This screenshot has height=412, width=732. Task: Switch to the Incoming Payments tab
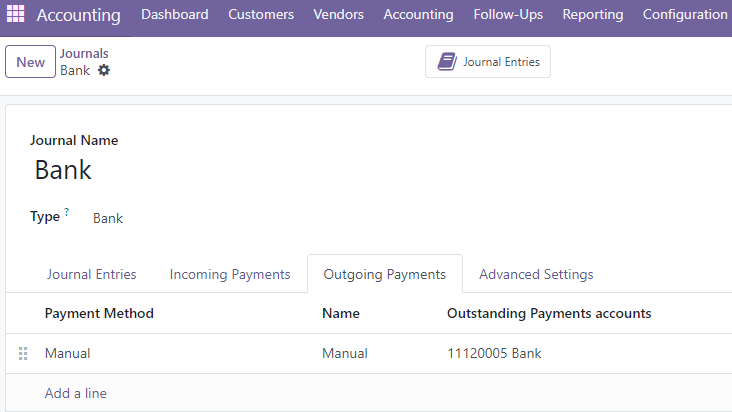pyautogui.click(x=230, y=274)
